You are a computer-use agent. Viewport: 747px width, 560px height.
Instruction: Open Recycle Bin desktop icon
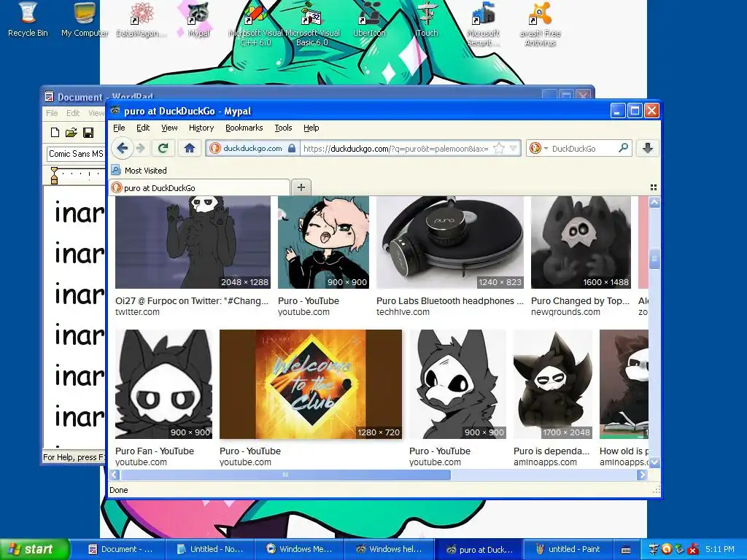coord(28,20)
